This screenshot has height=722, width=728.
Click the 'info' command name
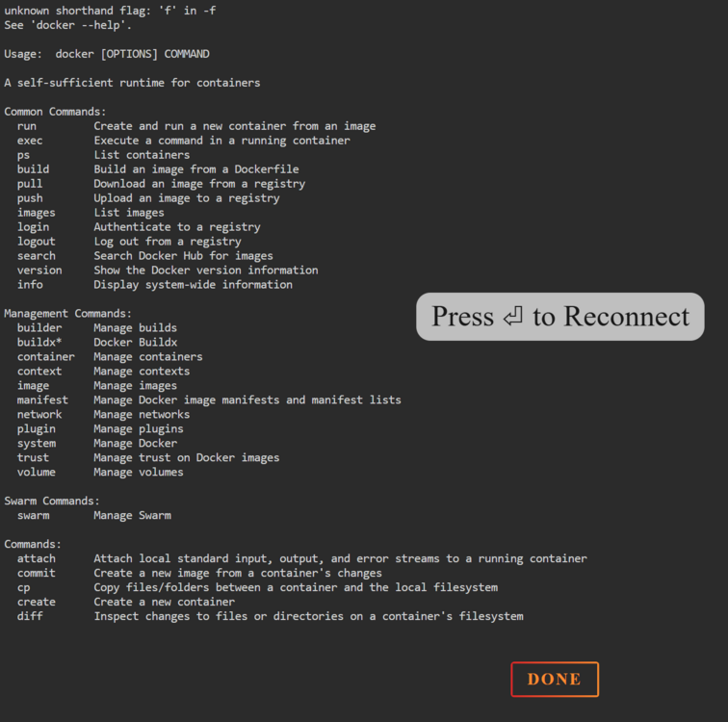(30, 284)
